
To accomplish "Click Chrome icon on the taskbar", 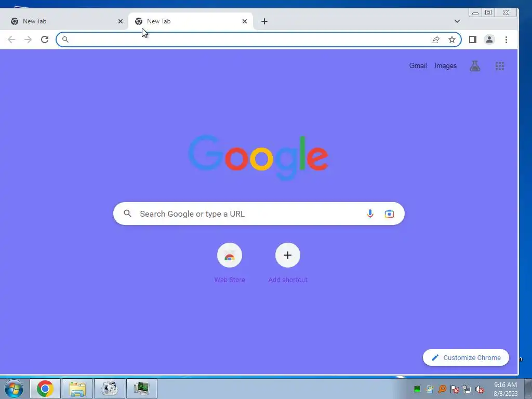I will (45, 389).
